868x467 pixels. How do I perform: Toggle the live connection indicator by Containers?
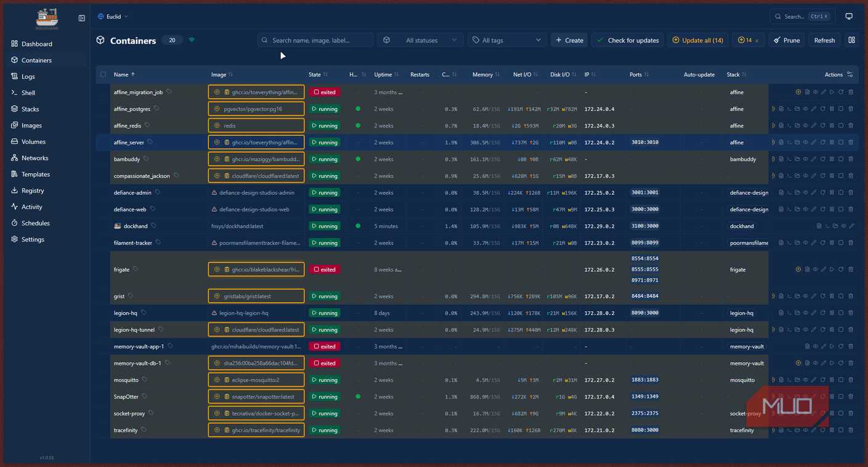(x=191, y=40)
